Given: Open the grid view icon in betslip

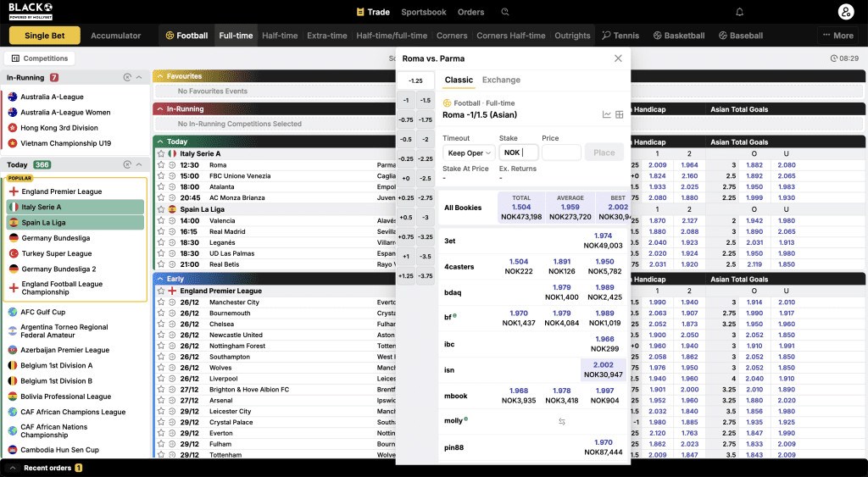Looking at the screenshot, I should pyautogui.click(x=620, y=114).
